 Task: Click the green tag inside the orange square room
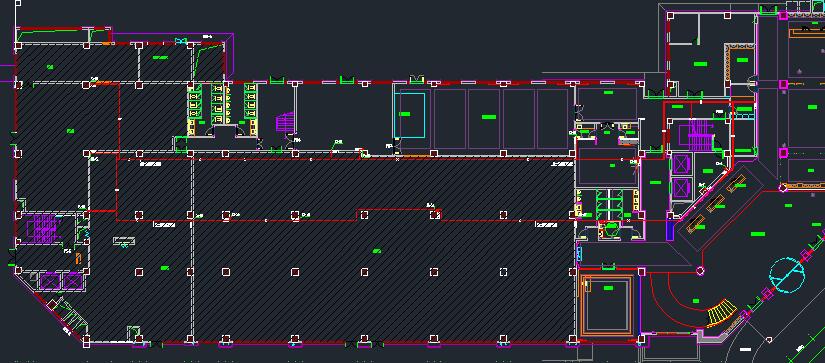610,288
